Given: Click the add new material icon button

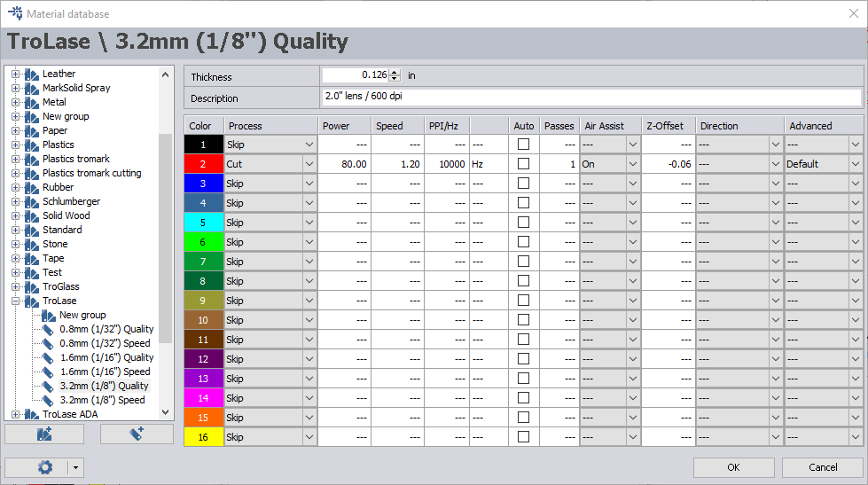Looking at the screenshot, I should 137,434.
